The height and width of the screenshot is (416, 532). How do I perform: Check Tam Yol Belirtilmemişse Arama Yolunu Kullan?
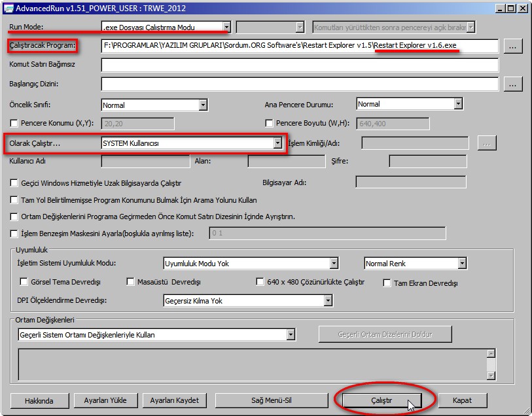[x=14, y=200]
